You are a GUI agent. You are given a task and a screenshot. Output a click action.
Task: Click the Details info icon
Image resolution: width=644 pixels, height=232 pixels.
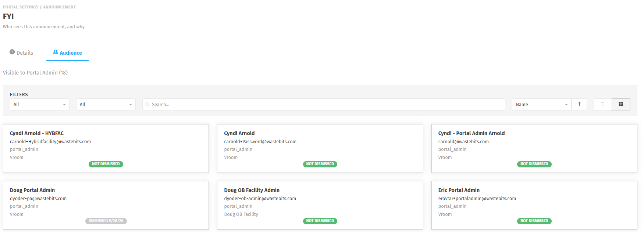point(12,52)
